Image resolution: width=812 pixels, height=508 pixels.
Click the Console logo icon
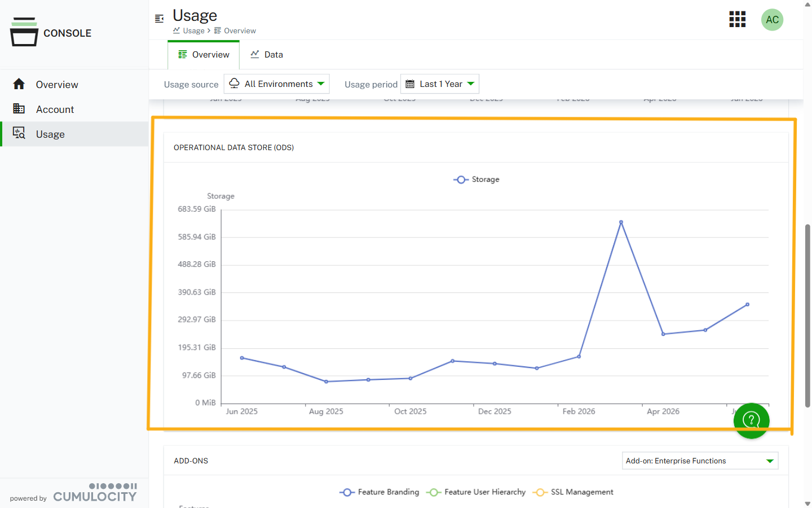coord(24,32)
